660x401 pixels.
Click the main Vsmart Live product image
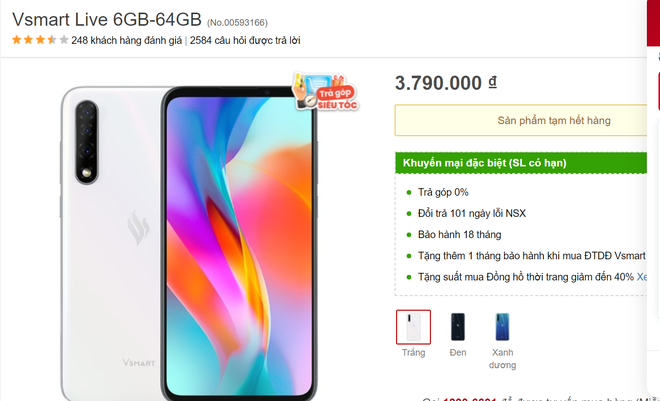(x=189, y=242)
